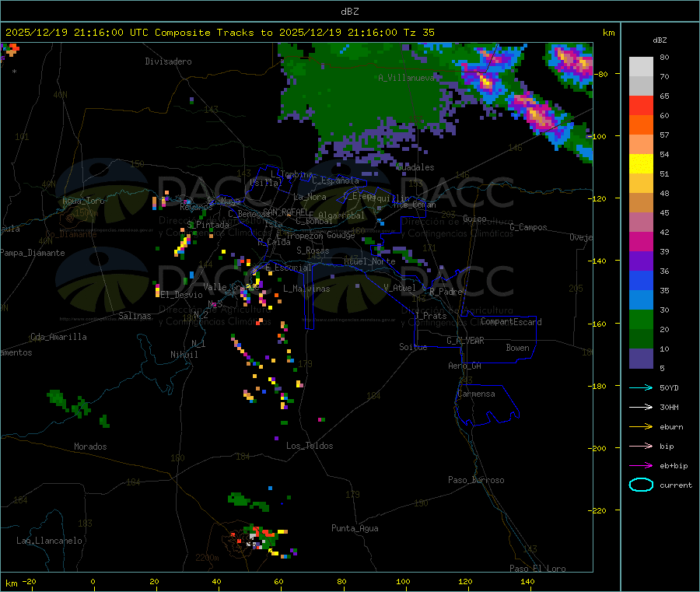Click the magenta eb+bip arrow legend icon
Viewport: 700px width, 592px height.
[641, 465]
